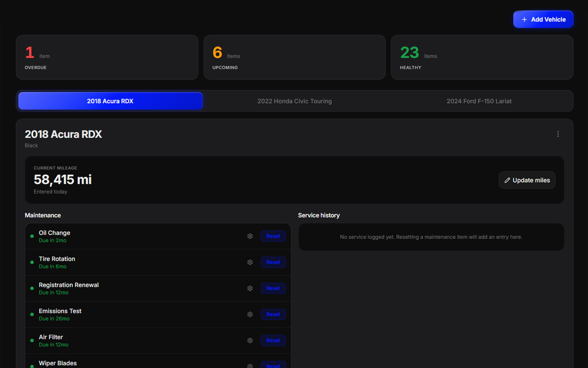The height and width of the screenshot is (368, 588).
Task: Switch to 2024 Ford F-150 Lariat tab
Action: [479, 101]
